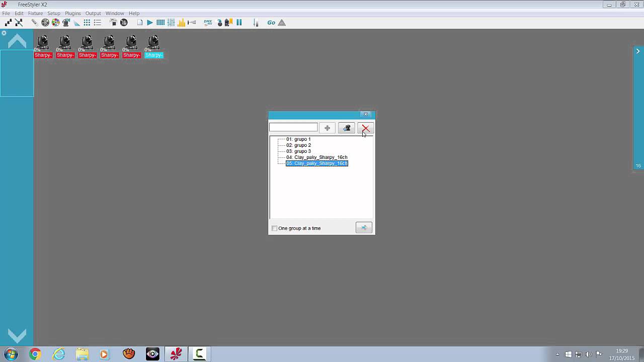Click the fog machine icon in toolbar
The image size is (644, 362).
[113, 23]
